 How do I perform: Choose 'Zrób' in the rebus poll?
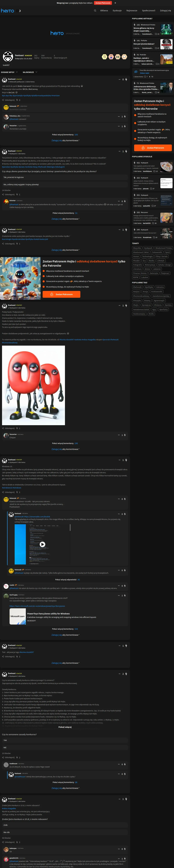[x=65, y=825]
